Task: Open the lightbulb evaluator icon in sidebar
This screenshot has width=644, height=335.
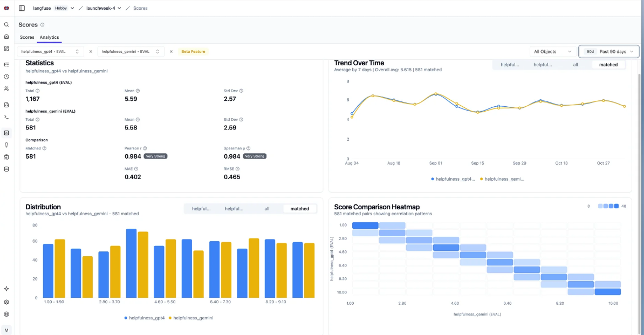Action: 6,145
